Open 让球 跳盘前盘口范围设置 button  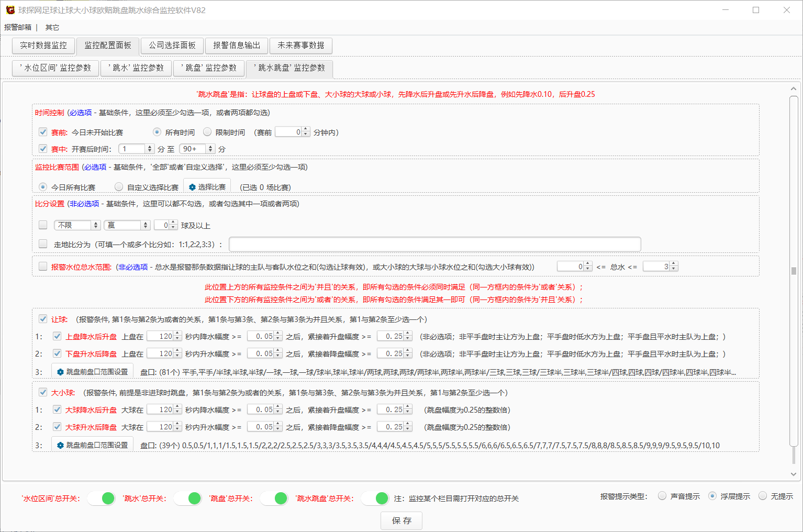click(x=92, y=372)
